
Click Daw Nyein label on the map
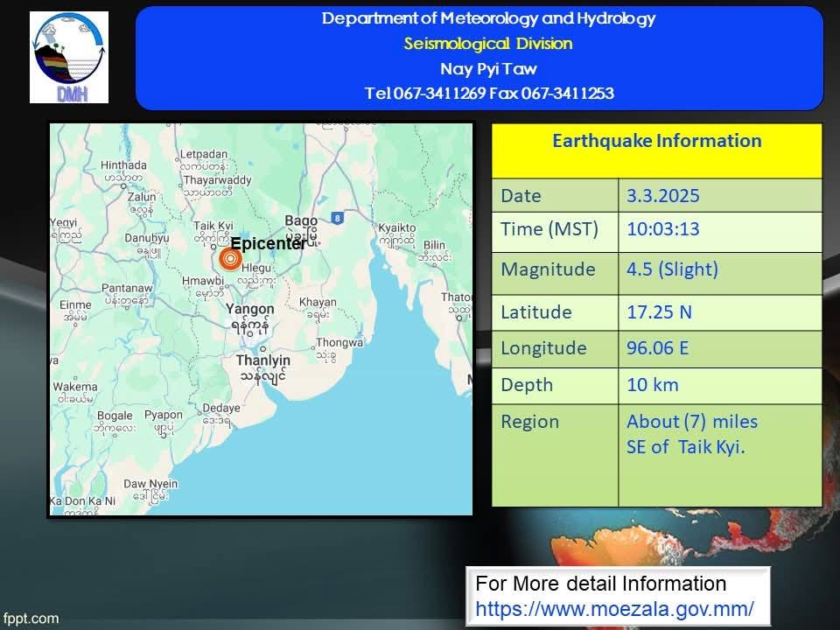click(150, 484)
